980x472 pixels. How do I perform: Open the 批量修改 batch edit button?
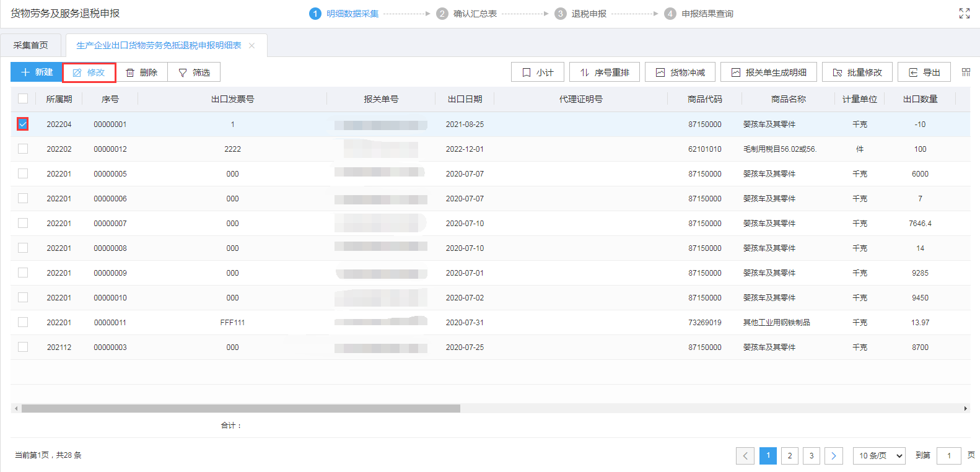point(857,72)
